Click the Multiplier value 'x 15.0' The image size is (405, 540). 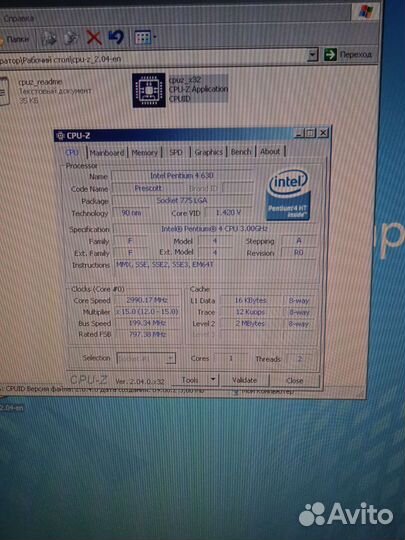pyautogui.click(x=147, y=312)
